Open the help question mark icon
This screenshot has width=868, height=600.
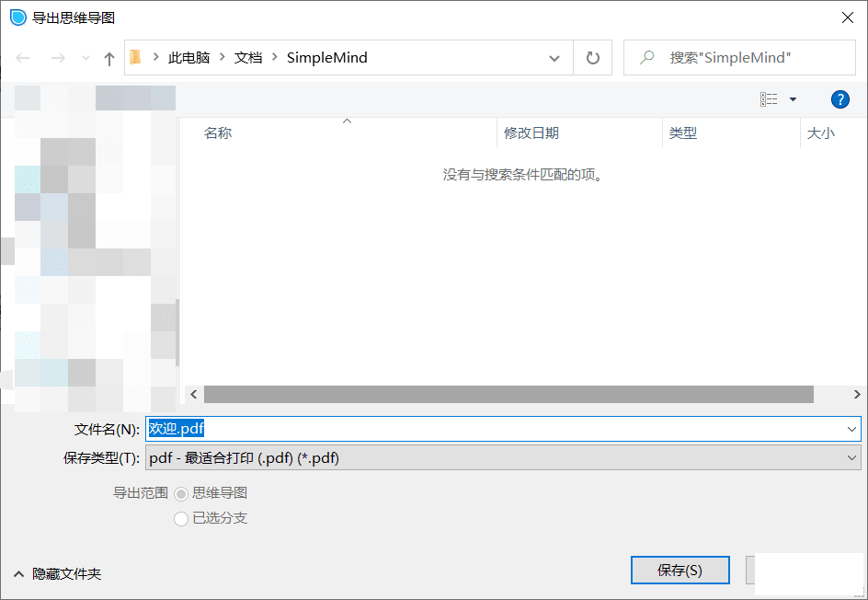[839, 99]
